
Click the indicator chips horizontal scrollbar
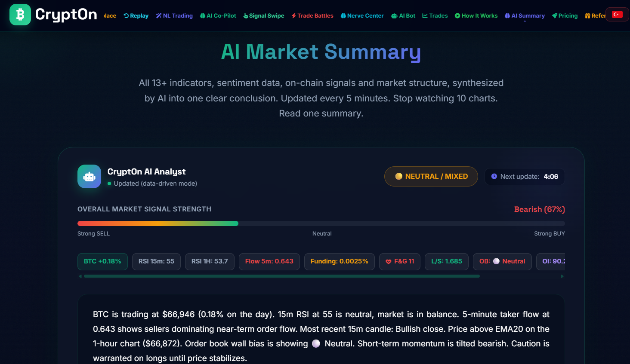[x=282, y=276]
